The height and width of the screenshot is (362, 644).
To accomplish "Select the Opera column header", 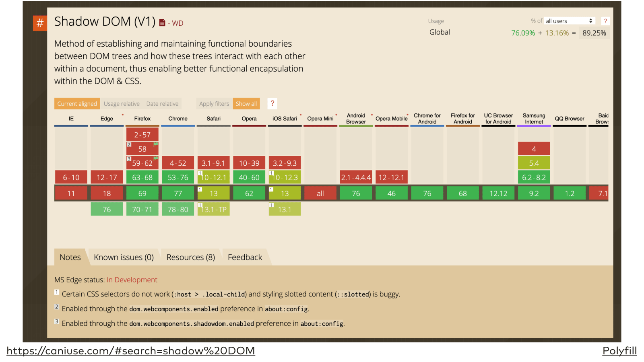I will tap(249, 119).
